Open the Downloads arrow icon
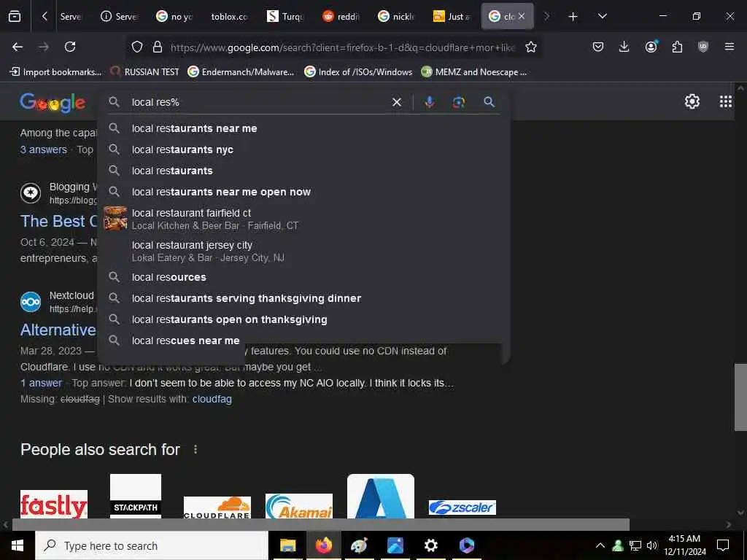The width and height of the screenshot is (747, 560). click(x=624, y=47)
